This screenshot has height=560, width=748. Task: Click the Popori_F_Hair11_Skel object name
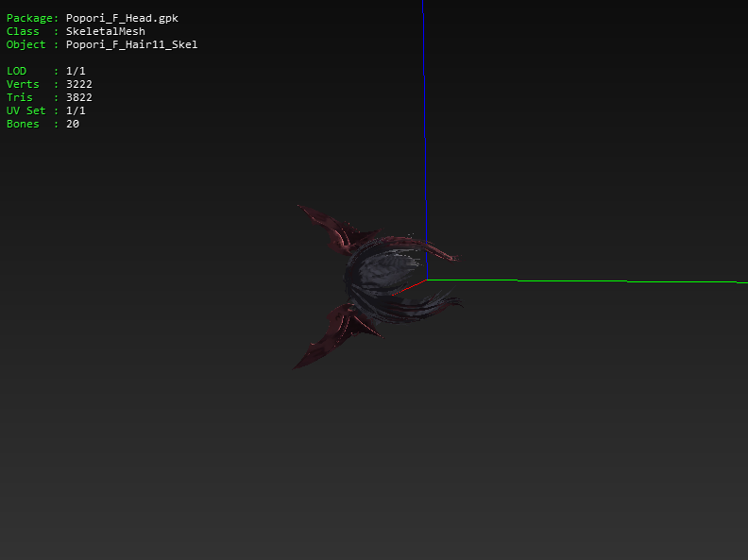[131, 44]
